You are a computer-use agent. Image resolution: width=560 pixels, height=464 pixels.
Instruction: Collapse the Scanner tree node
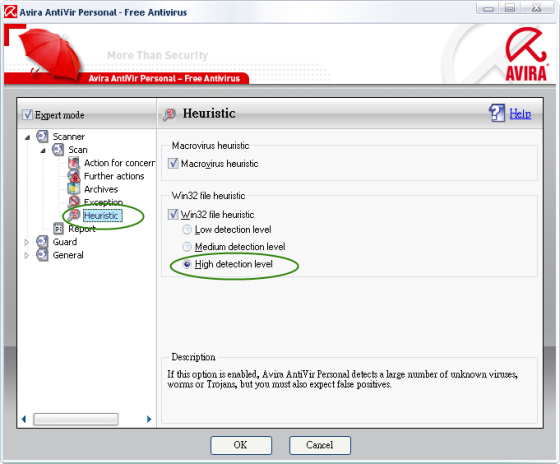click(x=27, y=137)
